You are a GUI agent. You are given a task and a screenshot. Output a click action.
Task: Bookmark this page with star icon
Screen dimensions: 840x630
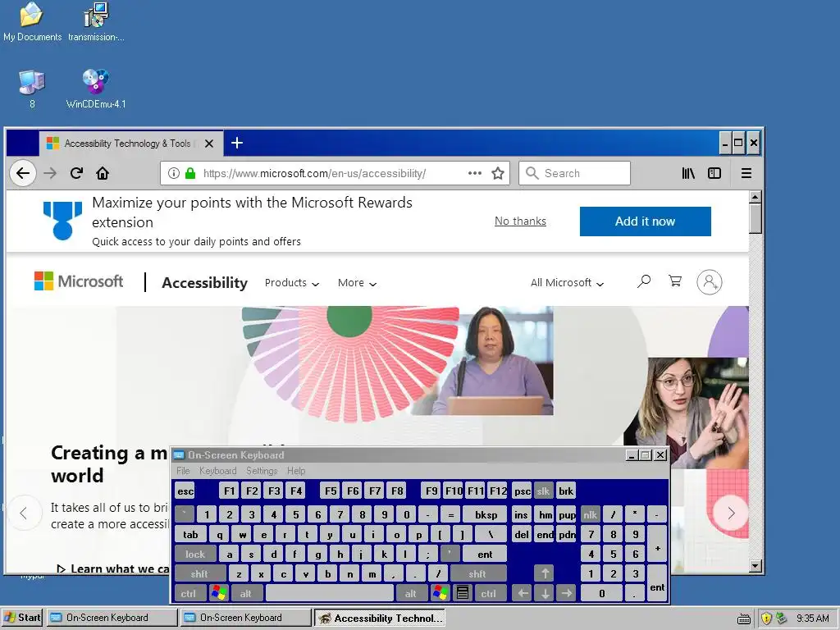click(498, 173)
